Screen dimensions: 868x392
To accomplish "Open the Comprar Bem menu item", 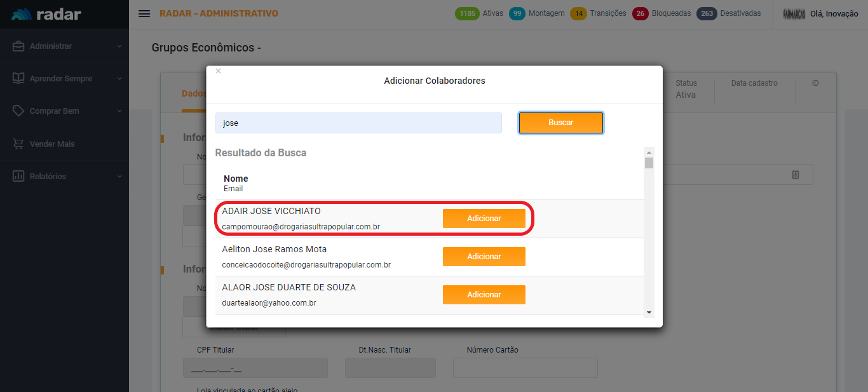I will [54, 111].
